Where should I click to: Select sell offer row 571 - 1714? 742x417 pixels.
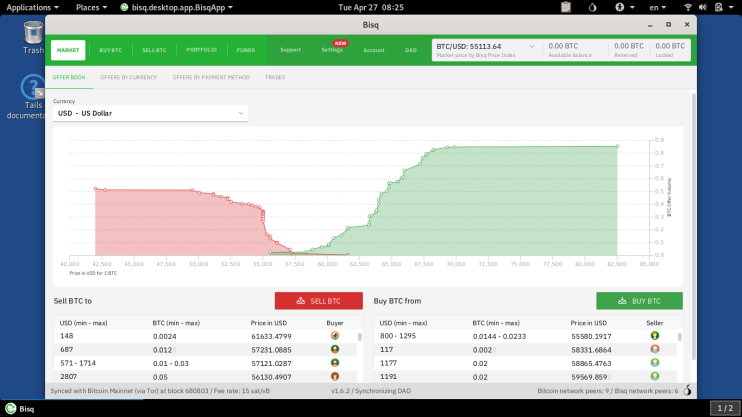coord(206,363)
